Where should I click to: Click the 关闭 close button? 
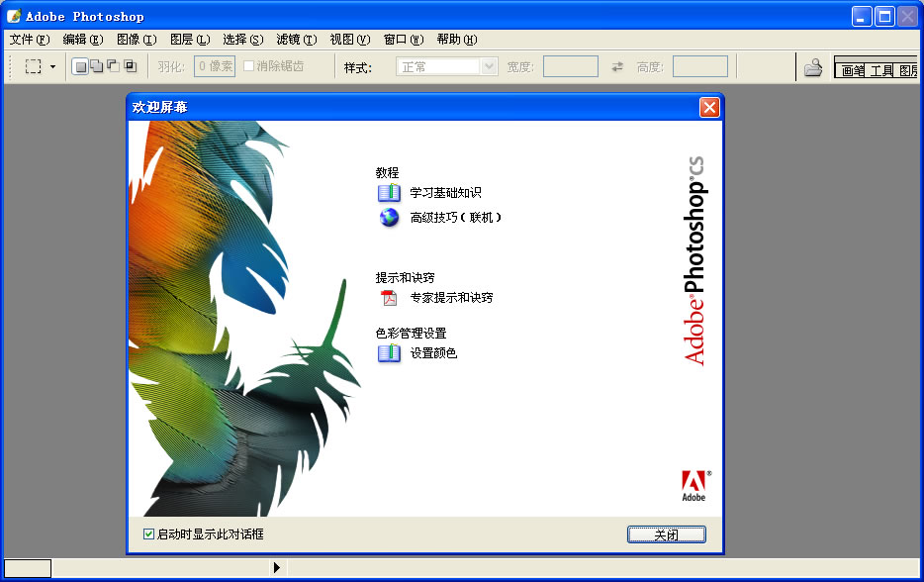click(666, 533)
